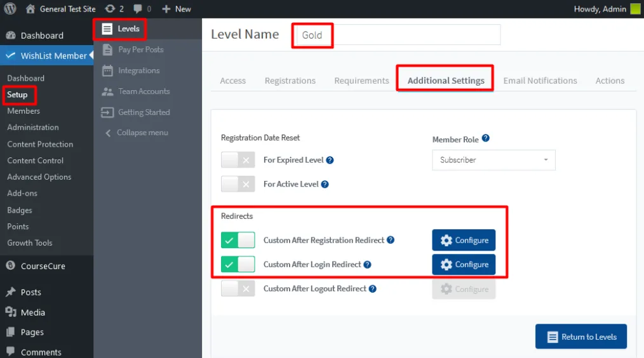644x358 pixels.
Task: Open help tooltip for For Active Level
Action: pos(325,184)
